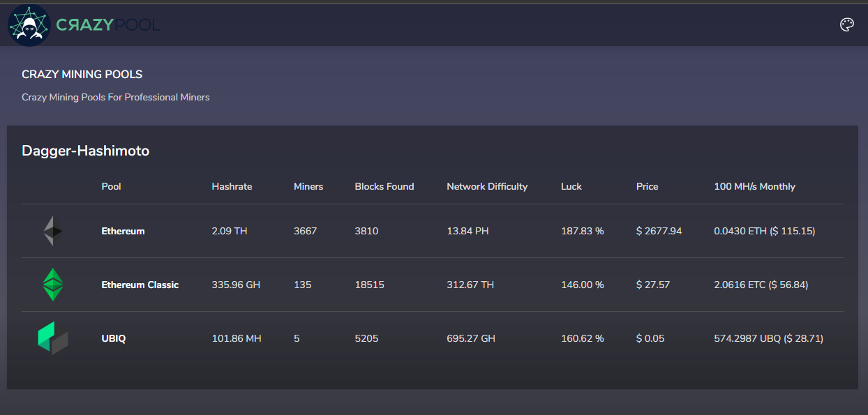This screenshot has height=415, width=868.
Task: Select monthly value 0.0430 ETH ($ 115.15)
Action: [x=765, y=231]
